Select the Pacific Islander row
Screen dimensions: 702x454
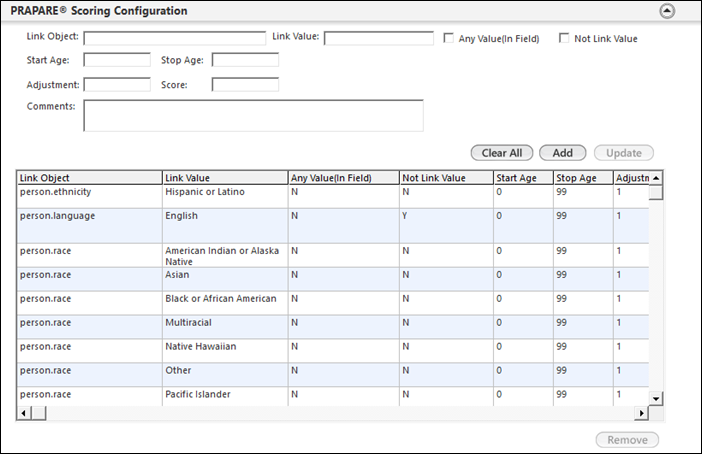(x=333, y=397)
